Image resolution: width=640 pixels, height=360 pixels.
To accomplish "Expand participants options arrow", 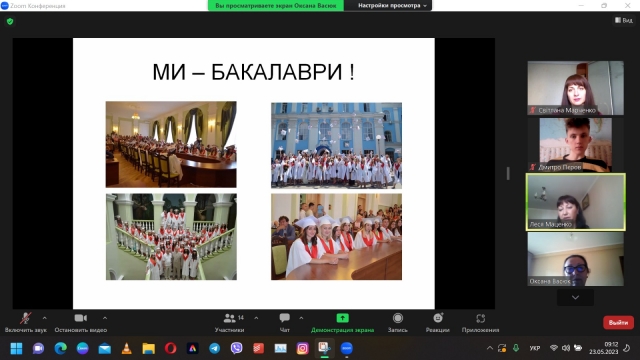I will point(256,318).
